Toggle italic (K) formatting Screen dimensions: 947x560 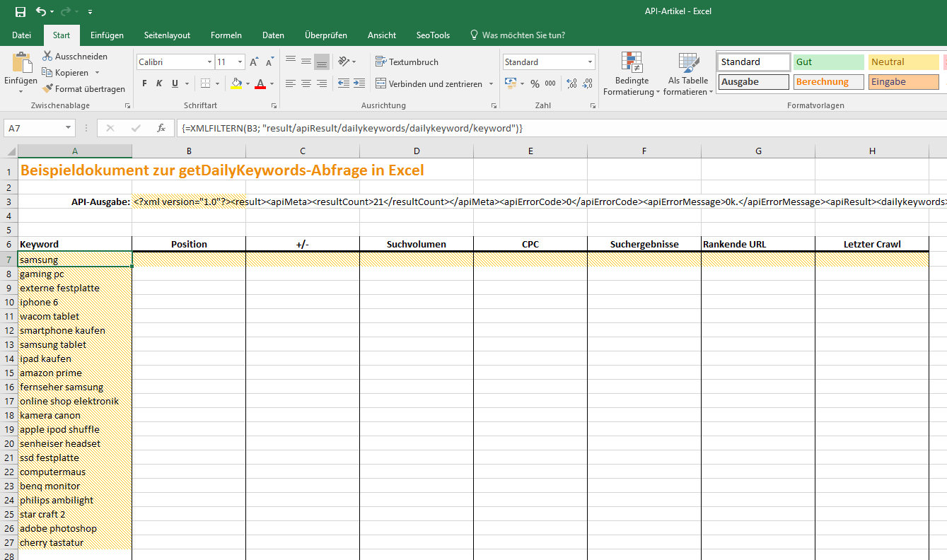(160, 83)
